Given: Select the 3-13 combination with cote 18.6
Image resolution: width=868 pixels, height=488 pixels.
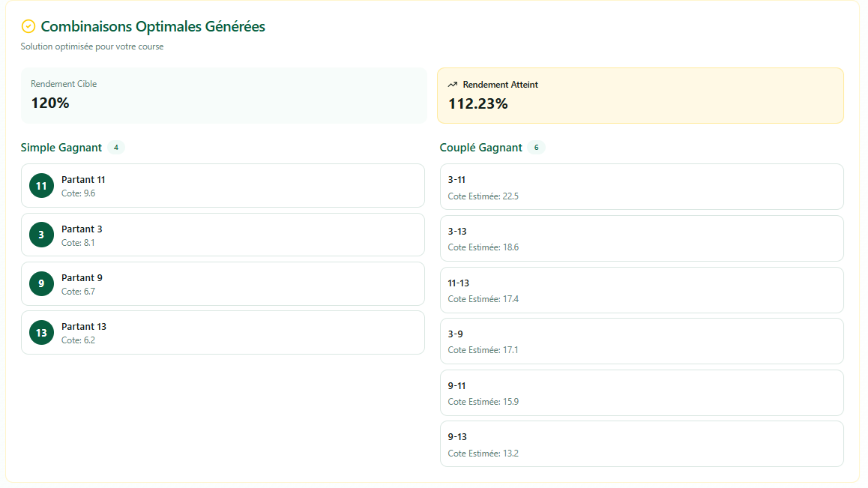Looking at the screenshot, I should [x=641, y=238].
